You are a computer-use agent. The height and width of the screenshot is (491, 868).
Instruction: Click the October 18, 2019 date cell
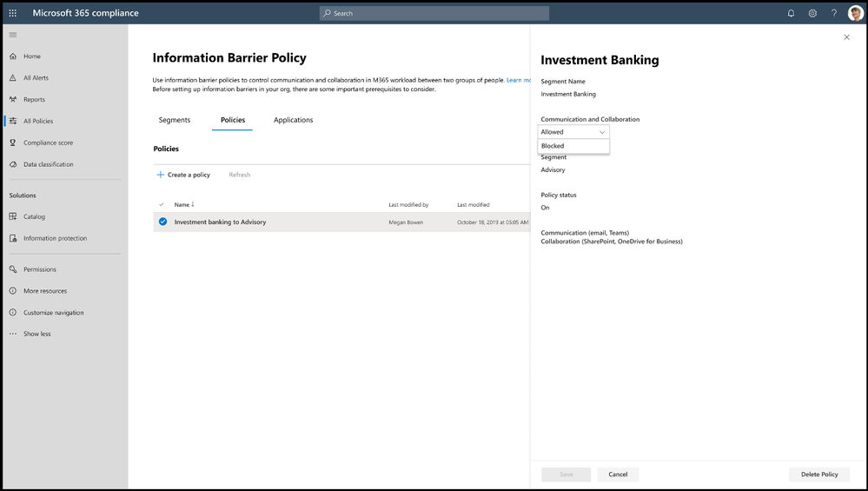[493, 222]
